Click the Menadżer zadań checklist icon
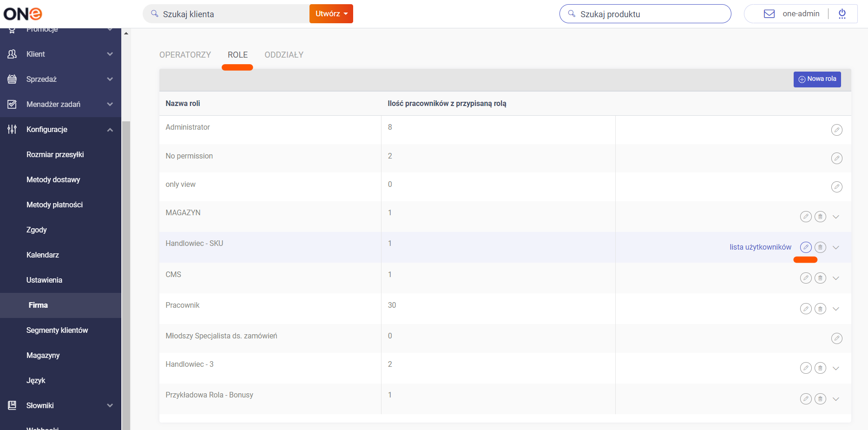The width and height of the screenshot is (868, 430). [12, 104]
